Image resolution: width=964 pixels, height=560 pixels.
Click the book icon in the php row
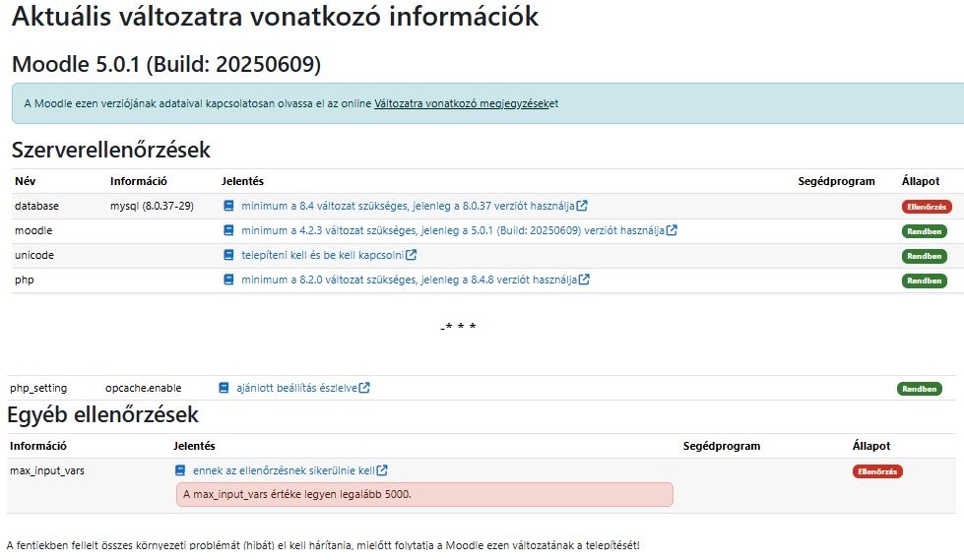pos(228,280)
